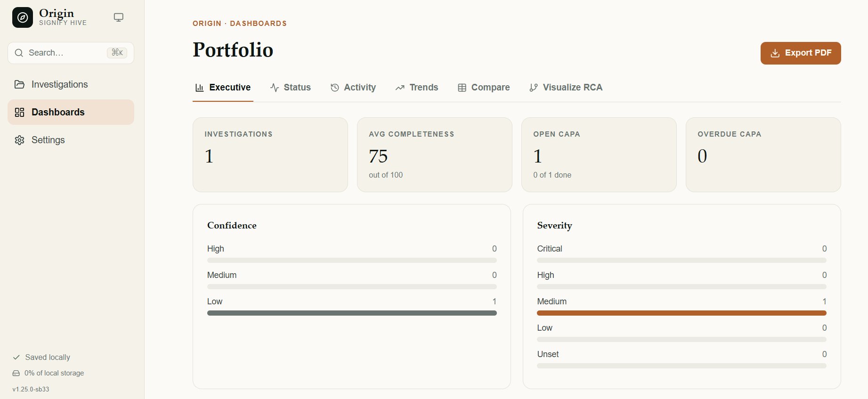The image size is (868, 399).
Task: Click the Severity panel heading
Action: click(x=554, y=225)
